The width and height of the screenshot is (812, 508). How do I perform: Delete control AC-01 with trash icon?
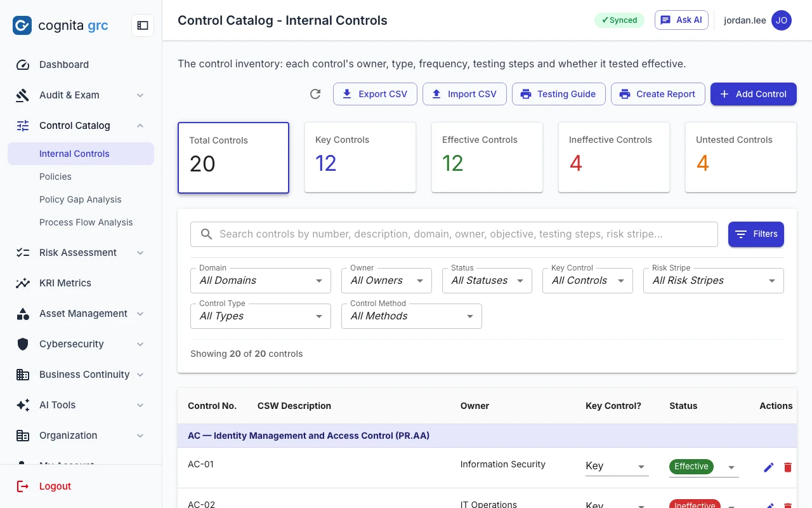pos(788,467)
